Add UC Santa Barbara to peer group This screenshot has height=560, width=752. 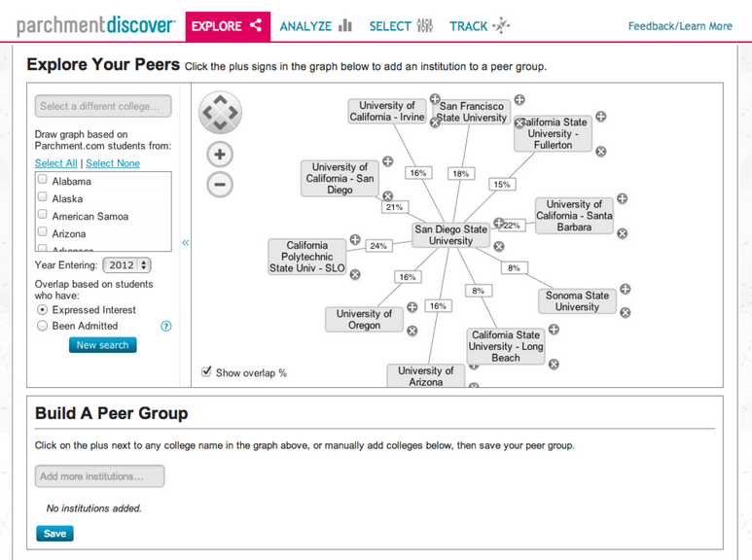point(622,198)
